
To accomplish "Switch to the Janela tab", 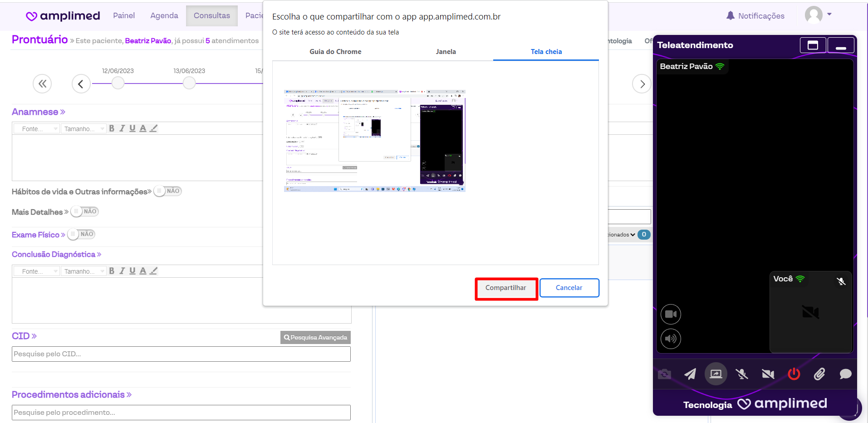I will (446, 52).
